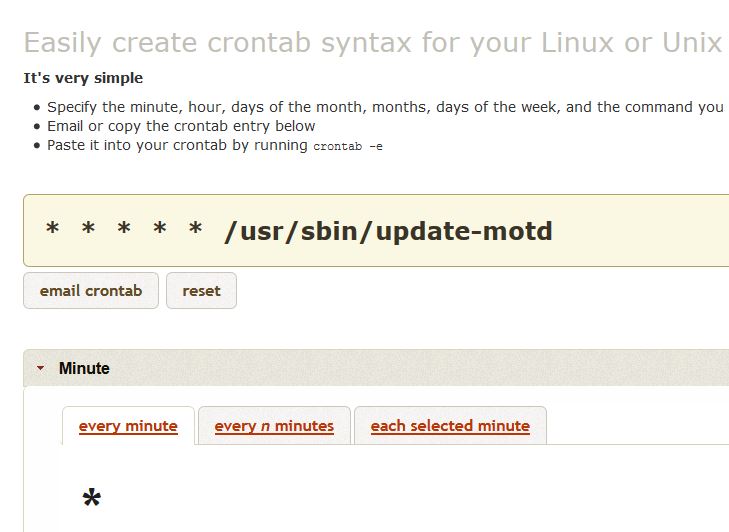Click the first asterisk in crontab output
This screenshot has height=532, width=729.
click(x=53, y=228)
